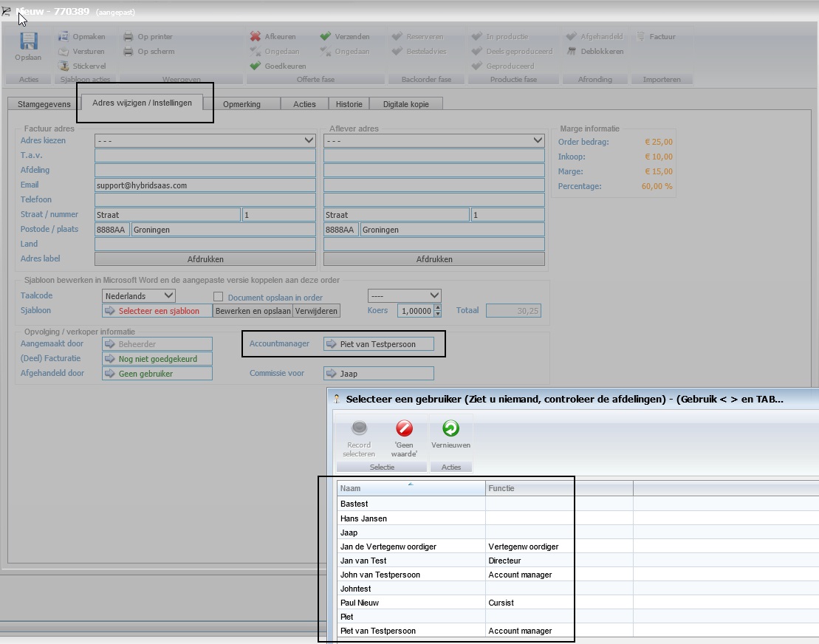Click the Opmaken toolbar icon
The width and height of the screenshot is (819, 644).
point(64,37)
